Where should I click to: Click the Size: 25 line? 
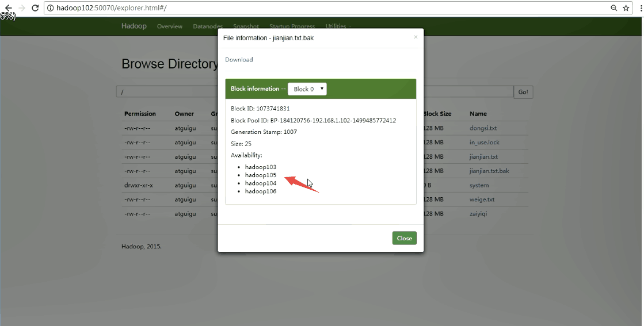tap(241, 144)
